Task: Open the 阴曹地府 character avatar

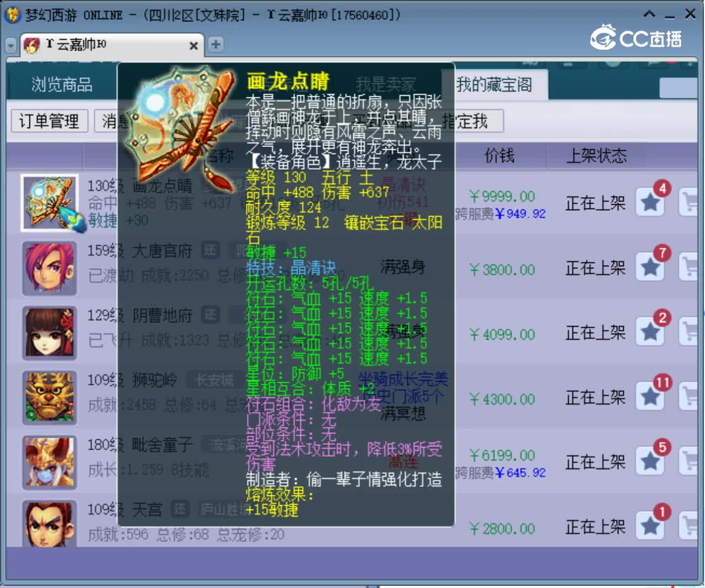Action: 49,333
